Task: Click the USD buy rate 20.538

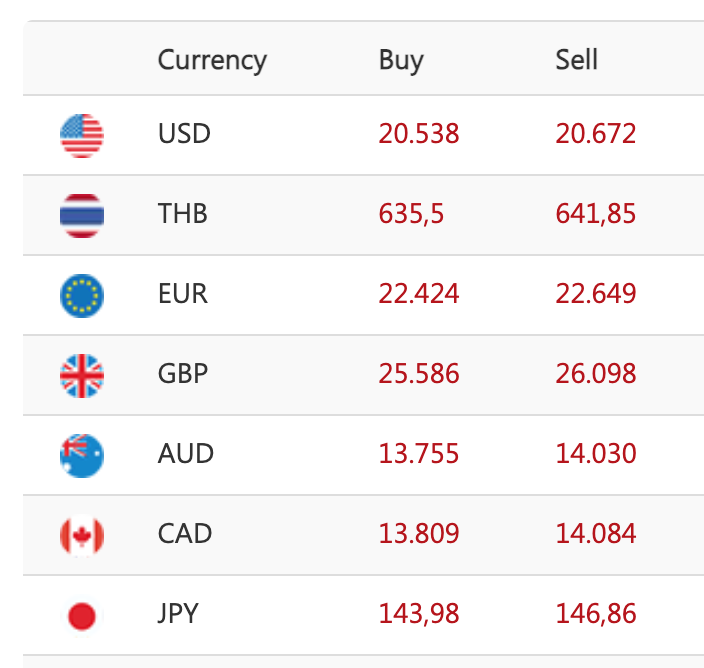Action: [419, 134]
